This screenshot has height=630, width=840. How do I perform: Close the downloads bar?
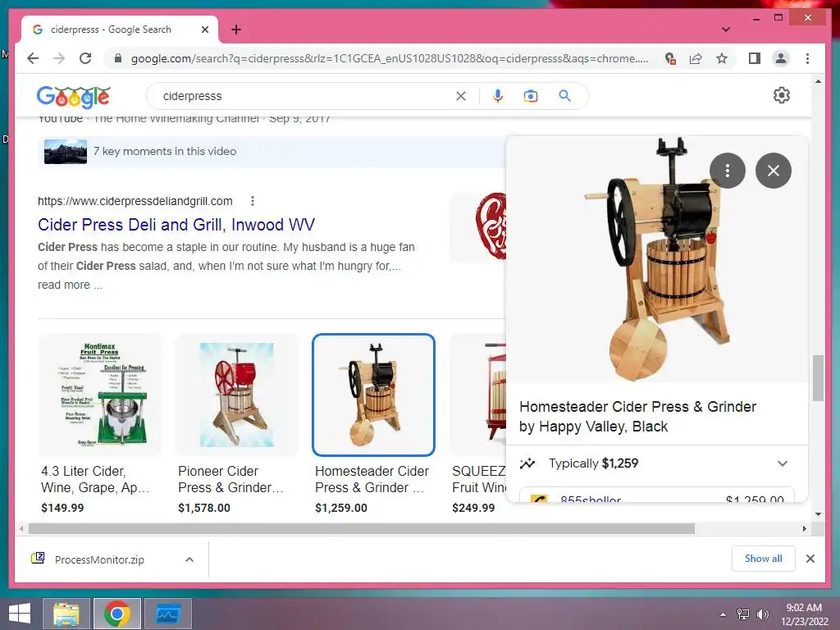810,559
